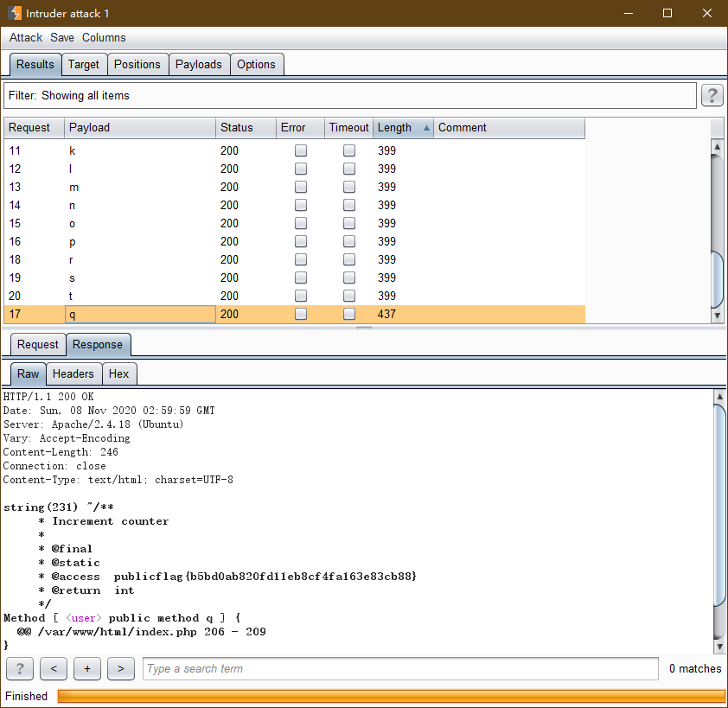728x708 pixels.
Task: Toggle Error checkbox for payload q
Action: (x=301, y=314)
